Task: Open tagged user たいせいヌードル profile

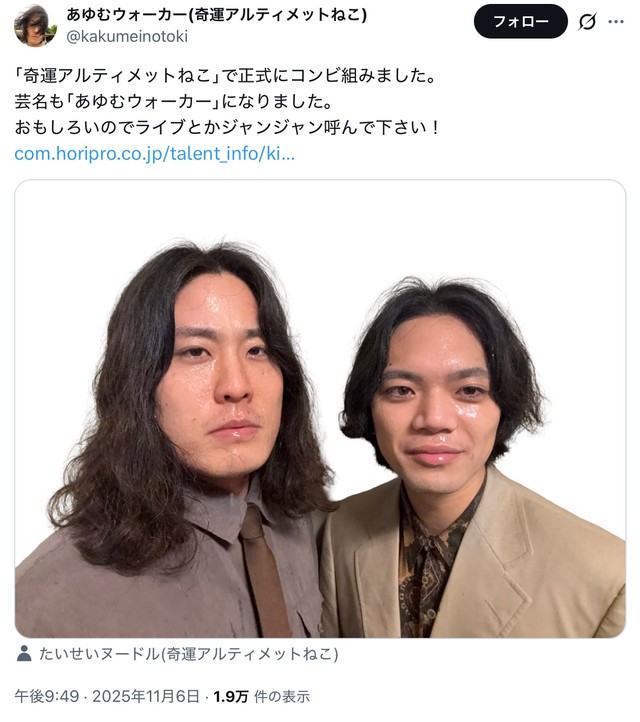Action: coord(189,653)
